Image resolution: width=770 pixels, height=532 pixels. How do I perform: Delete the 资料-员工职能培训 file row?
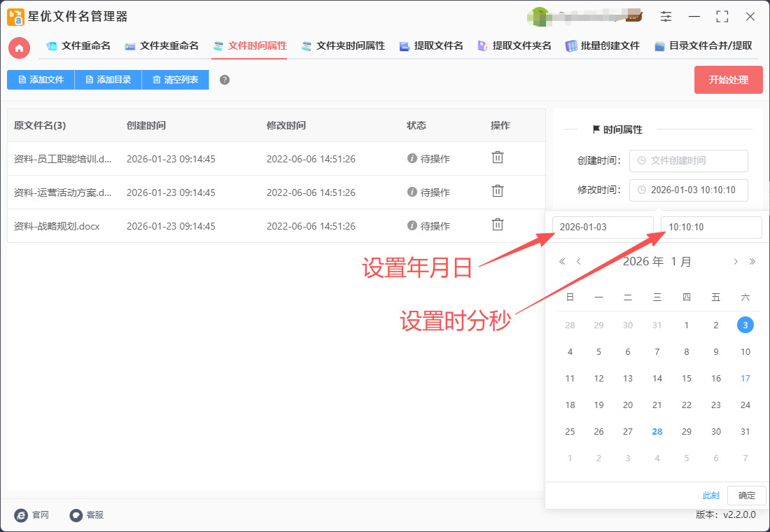(x=497, y=158)
